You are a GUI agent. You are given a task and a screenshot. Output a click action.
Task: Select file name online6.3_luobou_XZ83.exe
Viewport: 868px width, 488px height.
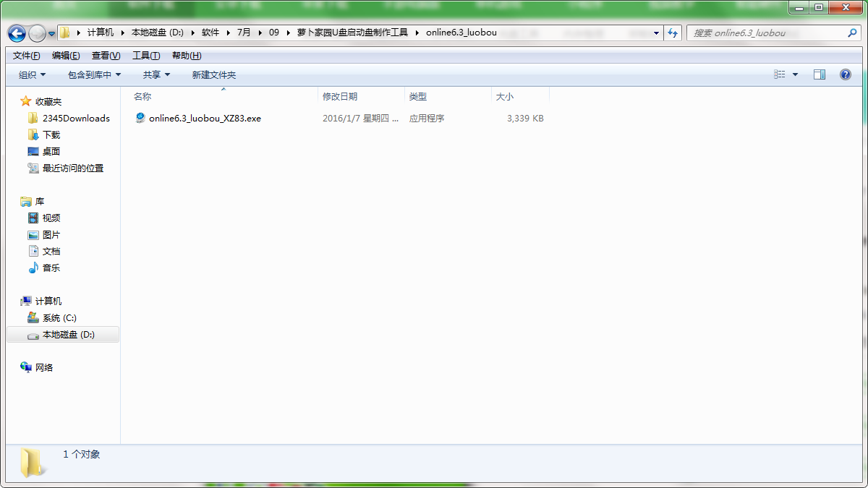[205, 118]
